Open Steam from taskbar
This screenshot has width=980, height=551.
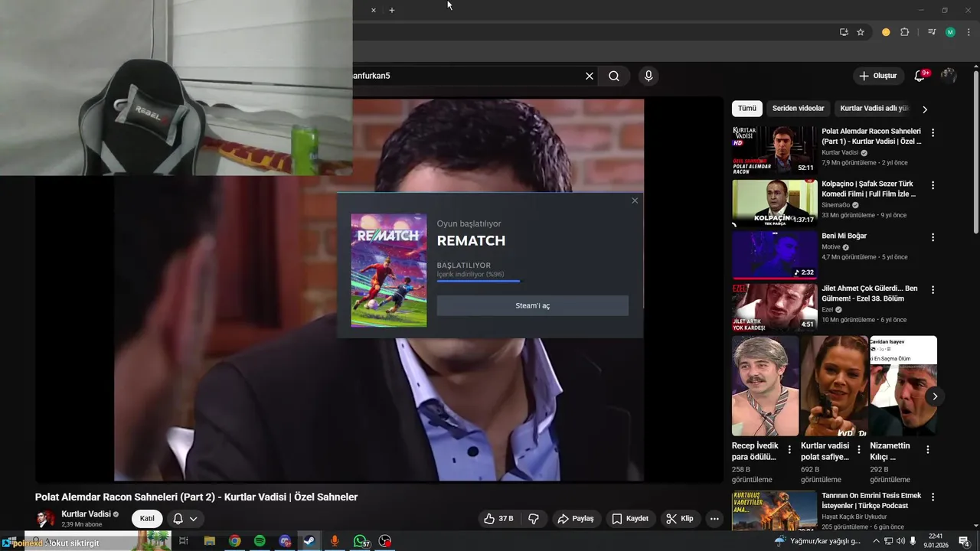(x=309, y=541)
